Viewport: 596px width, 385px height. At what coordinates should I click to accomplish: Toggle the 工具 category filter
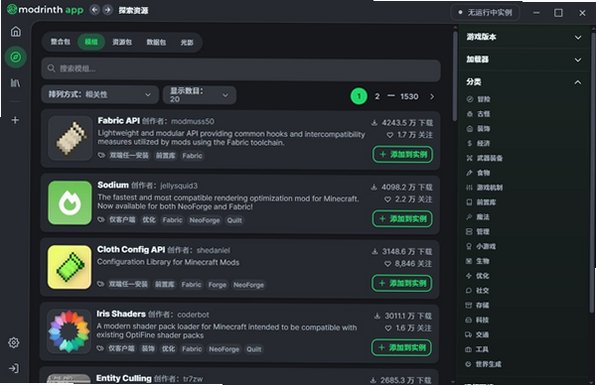pos(477,350)
